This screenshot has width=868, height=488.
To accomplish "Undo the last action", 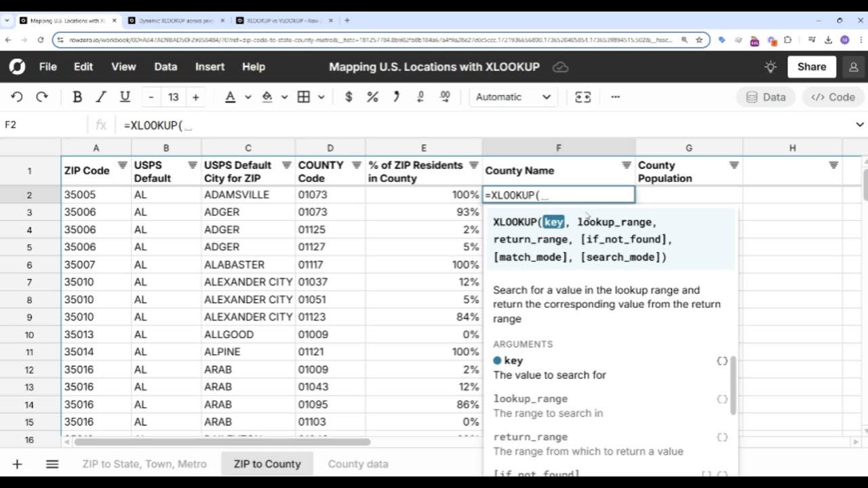I will pyautogui.click(x=17, y=97).
